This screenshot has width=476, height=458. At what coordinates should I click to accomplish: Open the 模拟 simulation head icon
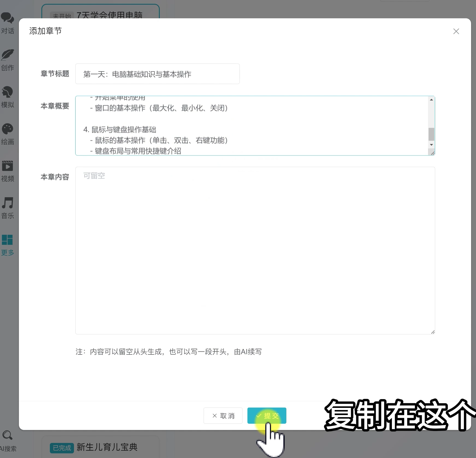(7, 92)
